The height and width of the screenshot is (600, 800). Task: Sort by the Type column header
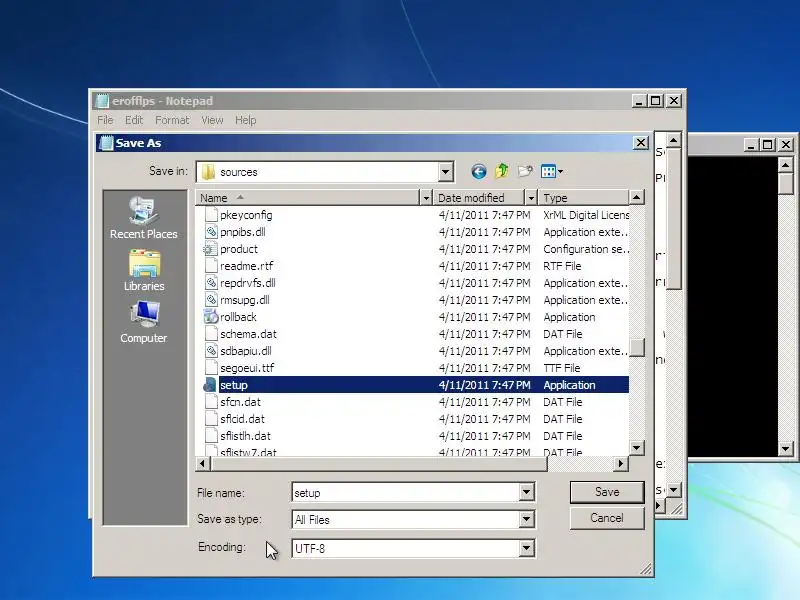pos(584,197)
